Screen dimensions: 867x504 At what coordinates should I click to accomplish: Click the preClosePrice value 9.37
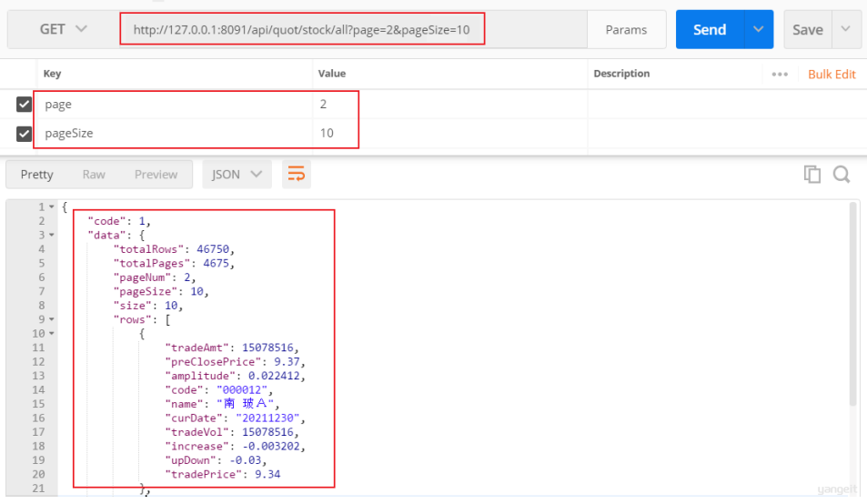pos(287,361)
